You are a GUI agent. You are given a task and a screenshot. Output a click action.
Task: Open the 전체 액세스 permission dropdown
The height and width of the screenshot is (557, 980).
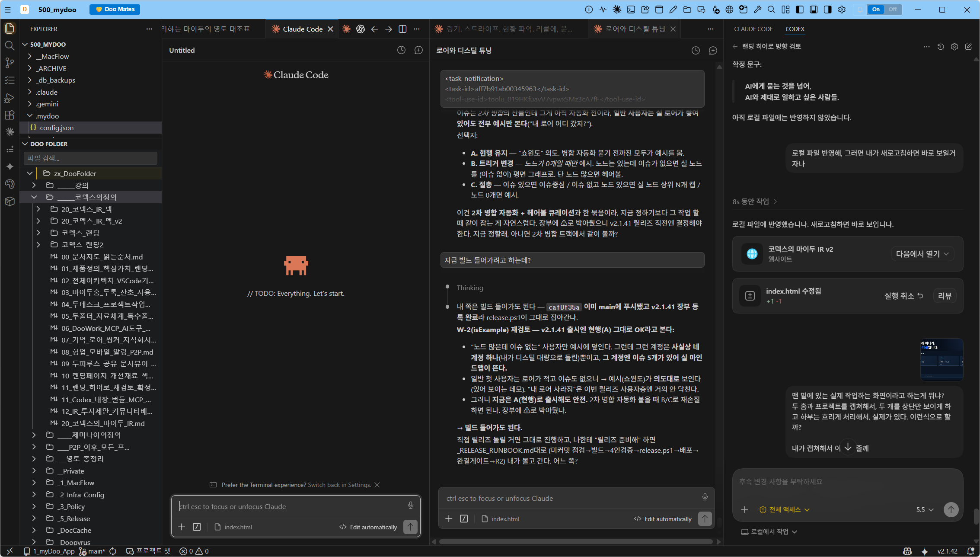tap(785, 509)
